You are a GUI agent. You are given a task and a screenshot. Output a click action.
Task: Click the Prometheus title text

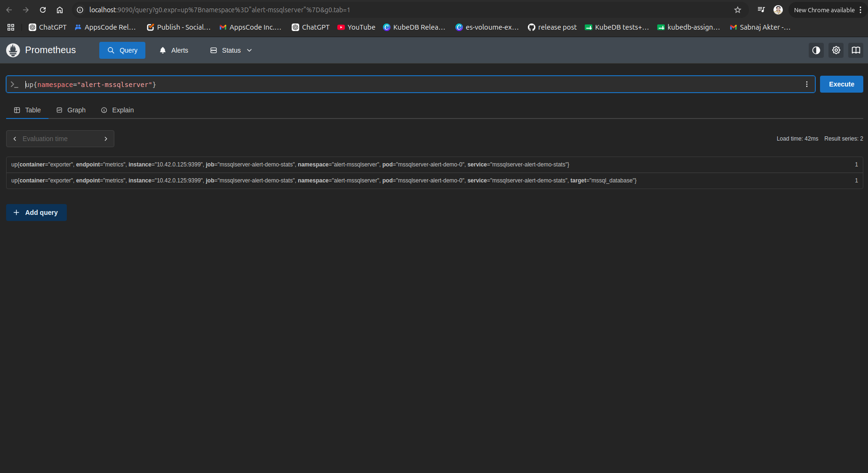[50, 50]
